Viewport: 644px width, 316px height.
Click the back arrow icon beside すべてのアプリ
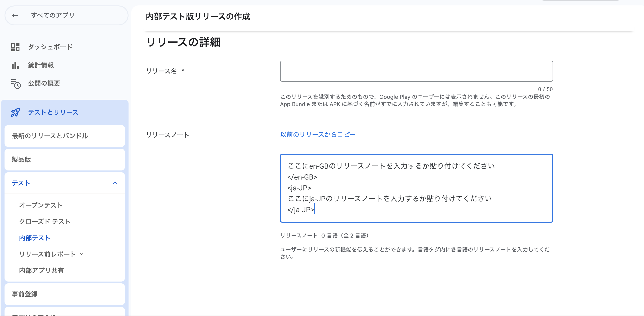[15, 15]
